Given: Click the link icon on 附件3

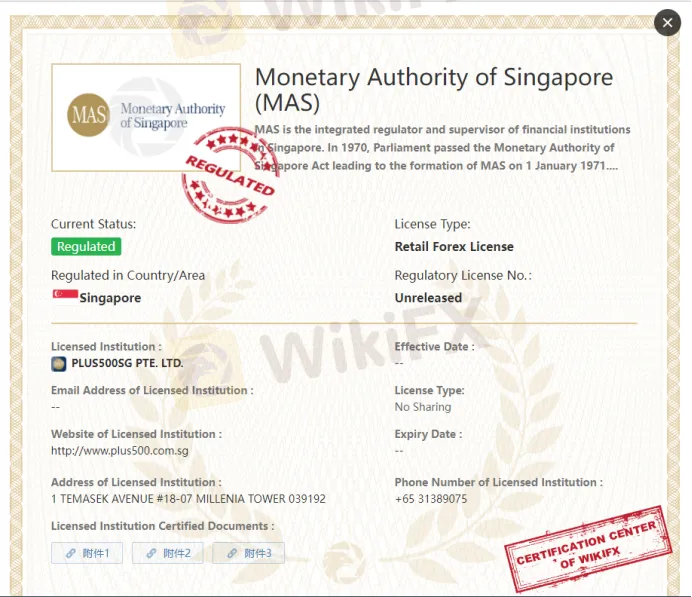Looking at the screenshot, I should (232, 553).
